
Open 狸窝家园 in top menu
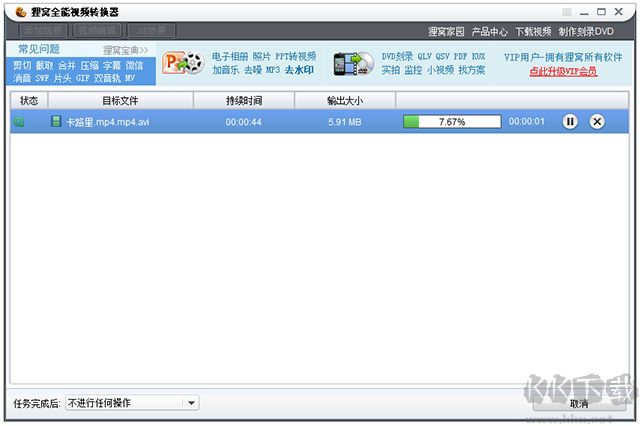[446, 31]
